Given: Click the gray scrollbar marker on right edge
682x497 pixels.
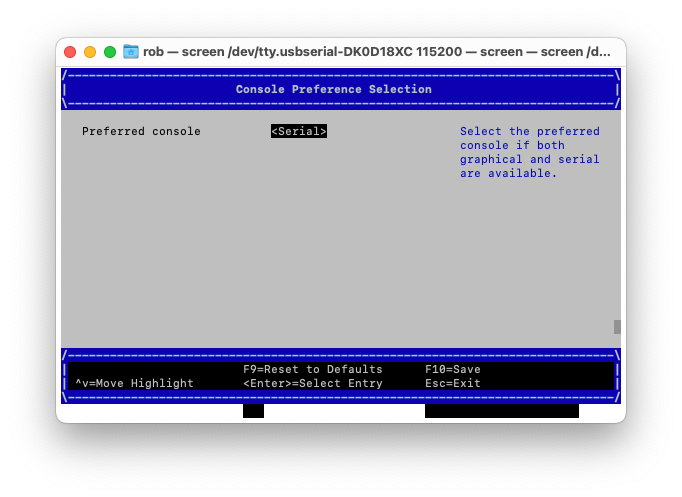Looking at the screenshot, I should [617, 327].
